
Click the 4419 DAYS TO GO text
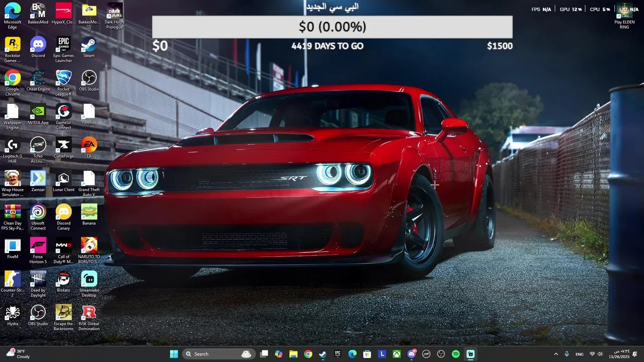click(328, 46)
